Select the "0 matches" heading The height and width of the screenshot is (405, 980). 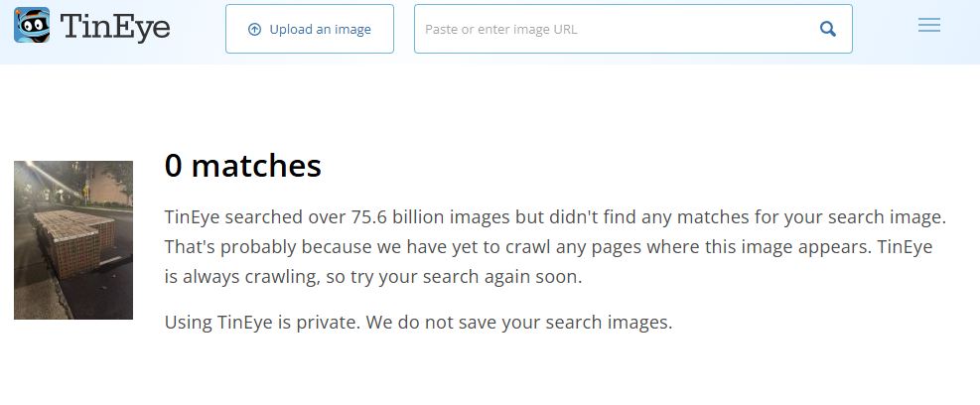pyautogui.click(x=242, y=166)
